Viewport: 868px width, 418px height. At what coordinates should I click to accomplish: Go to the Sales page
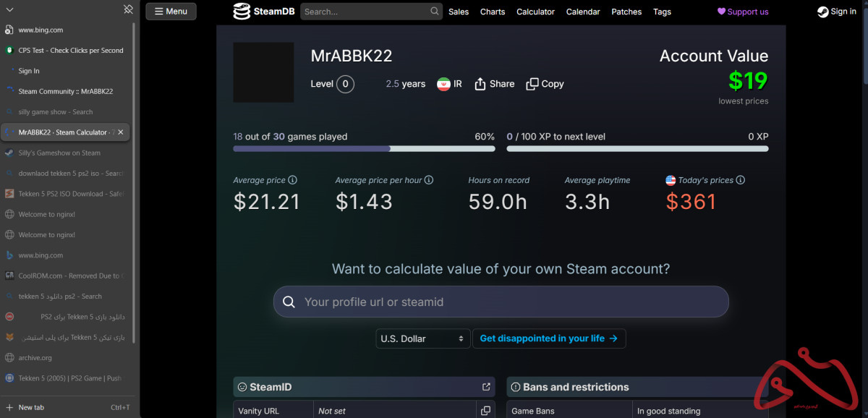coord(459,12)
